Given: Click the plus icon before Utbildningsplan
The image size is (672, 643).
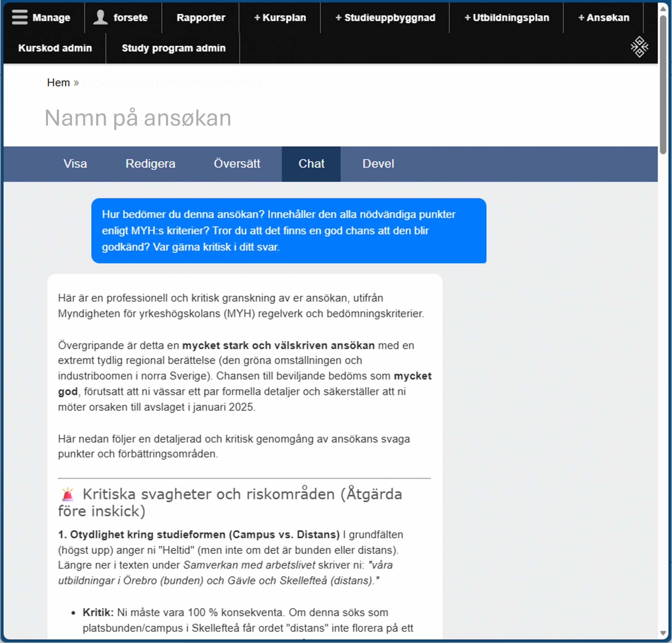Looking at the screenshot, I should click(467, 17).
